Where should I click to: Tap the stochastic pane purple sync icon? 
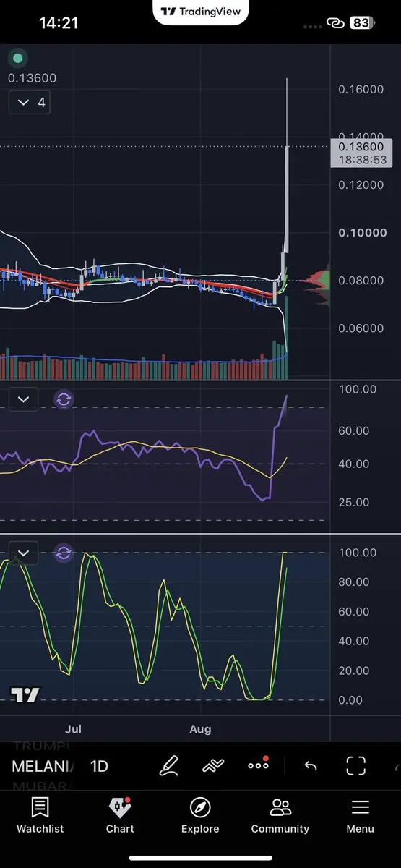tap(64, 554)
